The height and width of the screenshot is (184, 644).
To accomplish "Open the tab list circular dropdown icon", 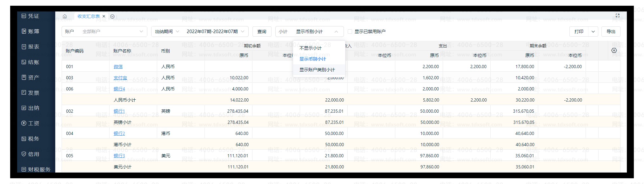I will click(x=112, y=17).
